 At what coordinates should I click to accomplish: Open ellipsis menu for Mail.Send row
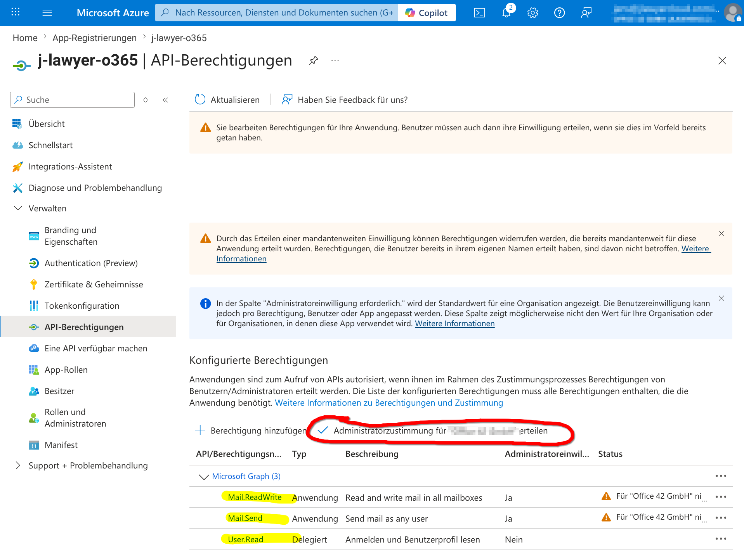tap(721, 518)
